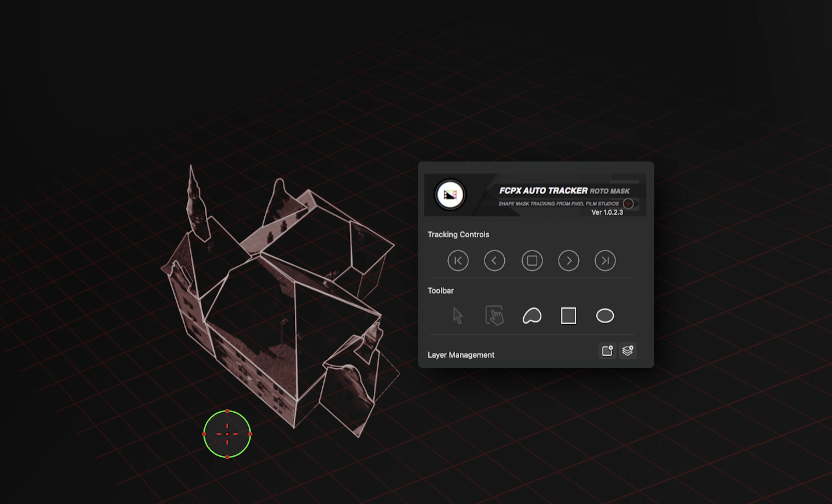Click the 'Ver 1.0.2.3' version text
832x504 pixels.
(607, 212)
